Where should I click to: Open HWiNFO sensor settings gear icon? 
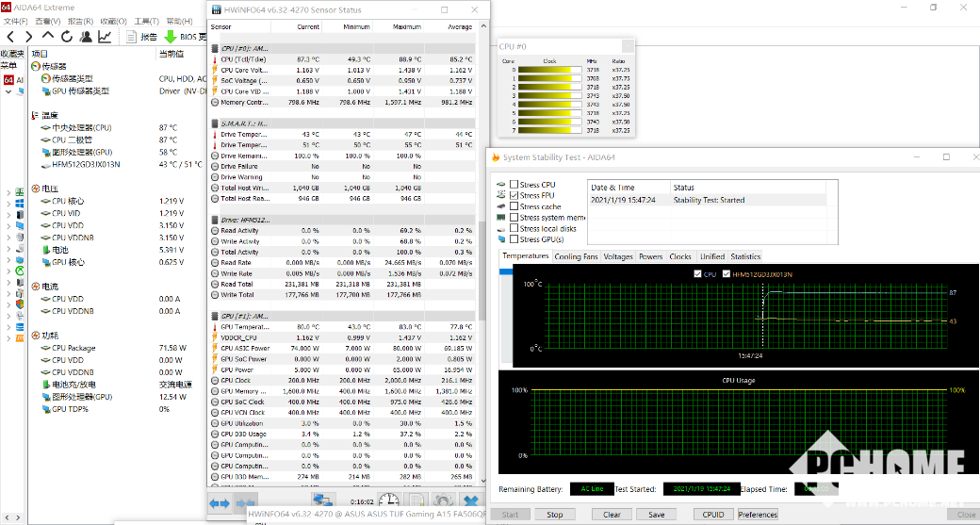[443, 501]
